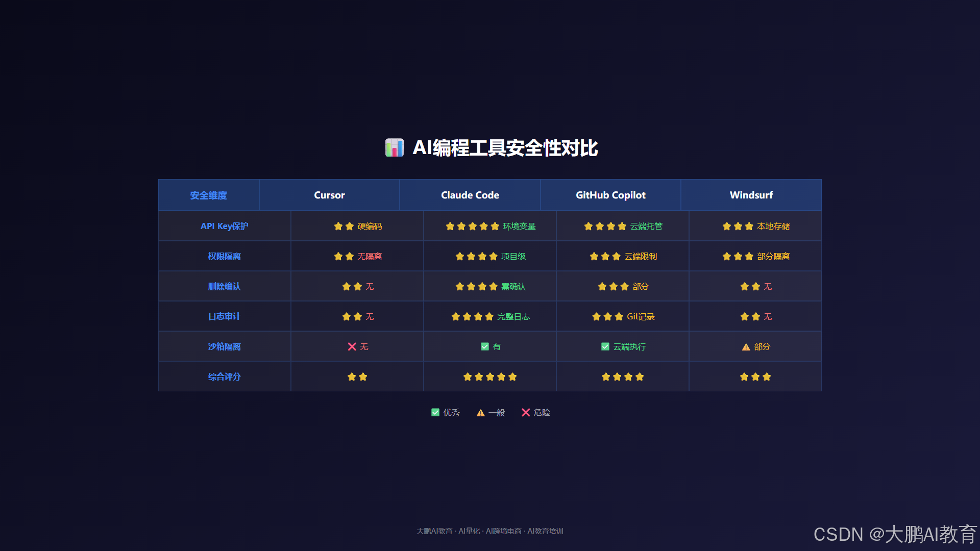Click the 项目级 cell text
980x551 pixels.
point(513,257)
